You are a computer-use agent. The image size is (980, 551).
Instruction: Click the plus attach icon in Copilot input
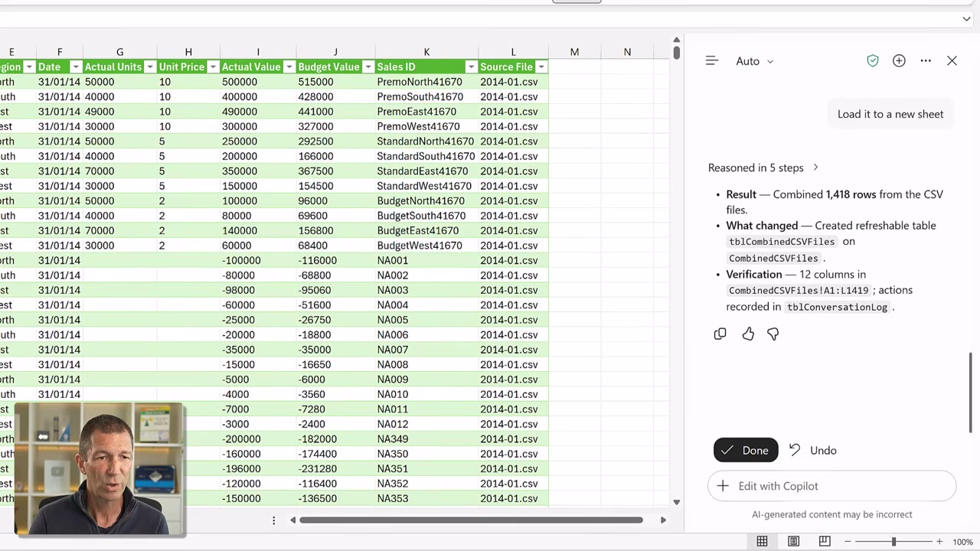click(723, 486)
